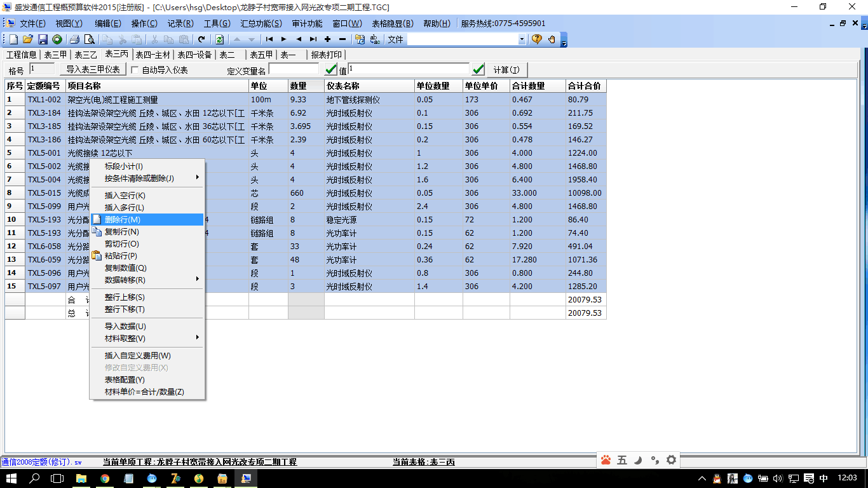Viewport: 868px width, 488px height.
Task: Open Windows Start menu
Action: point(11,478)
